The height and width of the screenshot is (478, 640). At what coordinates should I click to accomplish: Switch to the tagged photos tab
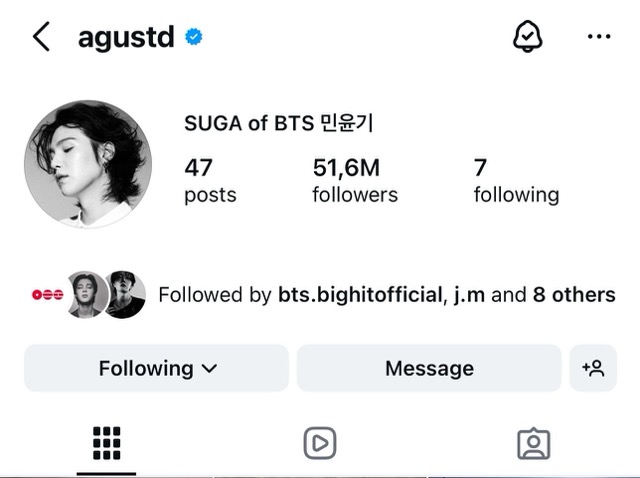tap(533, 444)
